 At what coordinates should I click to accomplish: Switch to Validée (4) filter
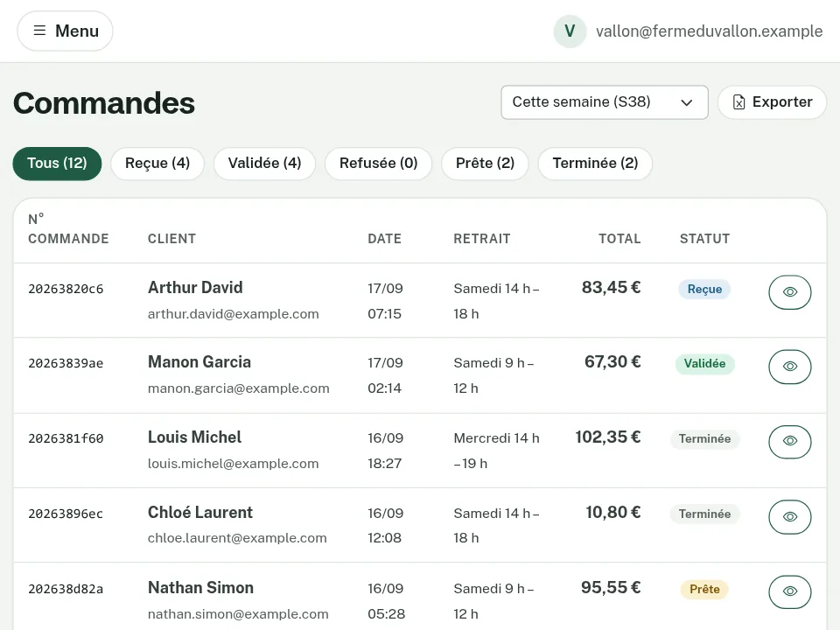pyautogui.click(x=264, y=164)
